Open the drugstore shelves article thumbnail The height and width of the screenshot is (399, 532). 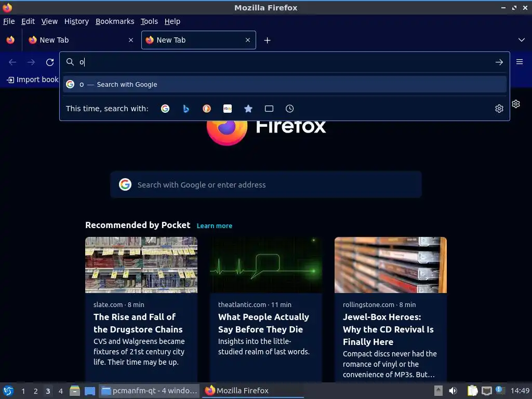141,265
